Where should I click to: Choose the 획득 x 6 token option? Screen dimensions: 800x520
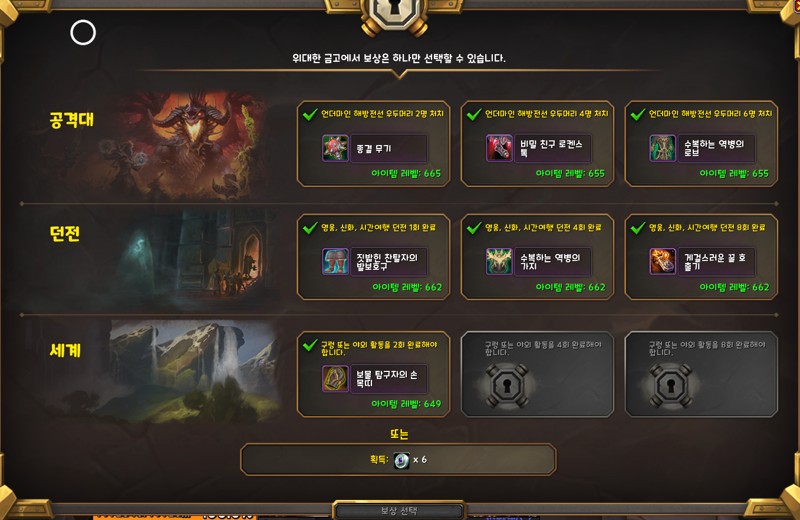click(398, 460)
